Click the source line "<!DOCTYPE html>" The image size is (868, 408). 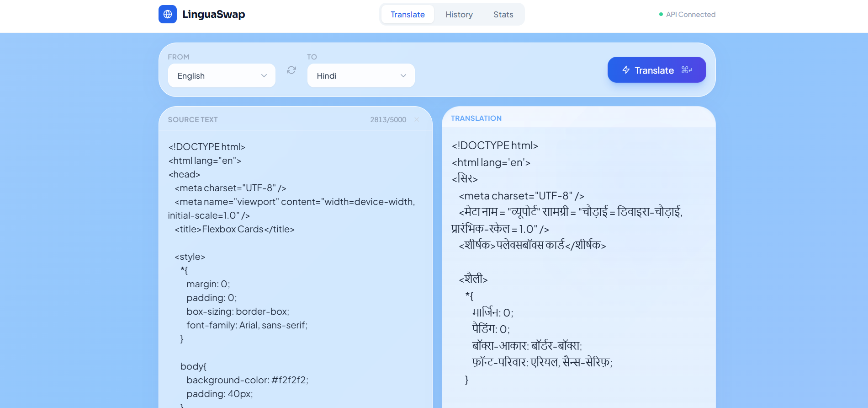pyautogui.click(x=206, y=147)
